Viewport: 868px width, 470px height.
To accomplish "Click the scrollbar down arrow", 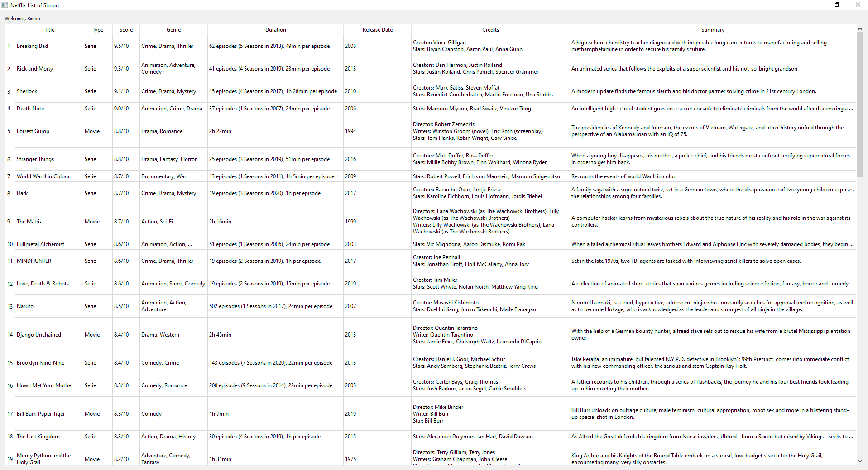I will tap(860, 461).
